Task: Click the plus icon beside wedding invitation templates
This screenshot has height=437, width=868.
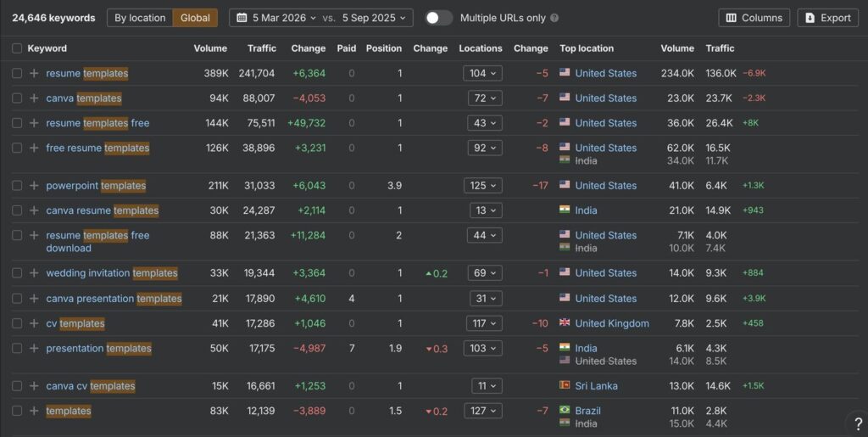Action: 34,273
